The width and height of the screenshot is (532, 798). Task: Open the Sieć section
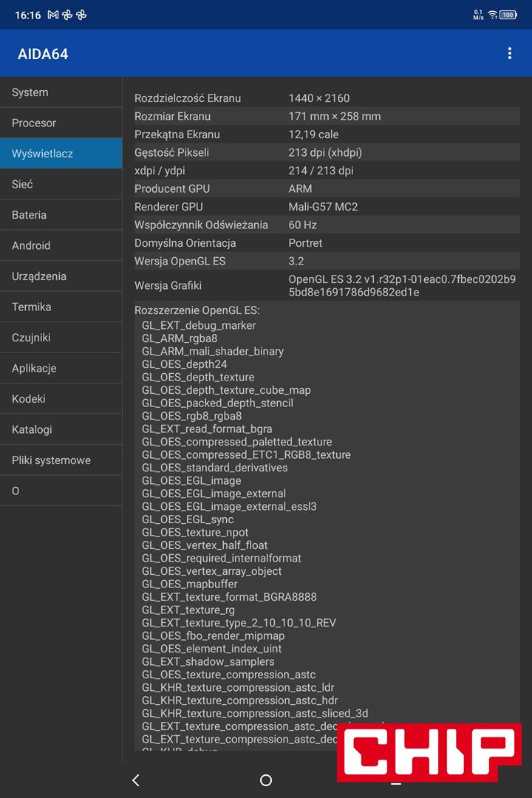tap(61, 184)
